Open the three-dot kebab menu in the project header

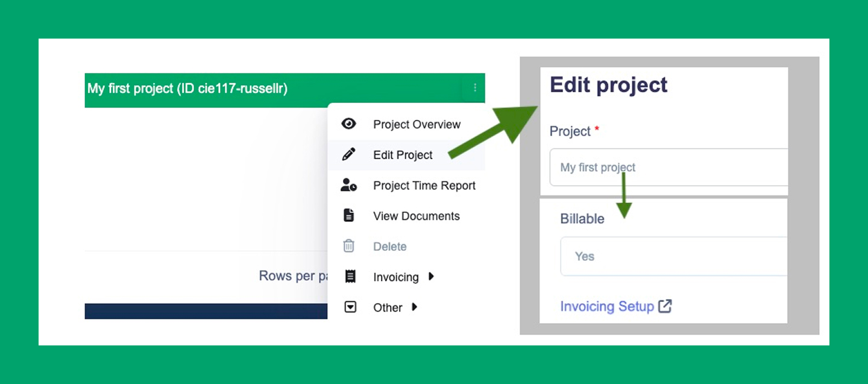(474, 87)
